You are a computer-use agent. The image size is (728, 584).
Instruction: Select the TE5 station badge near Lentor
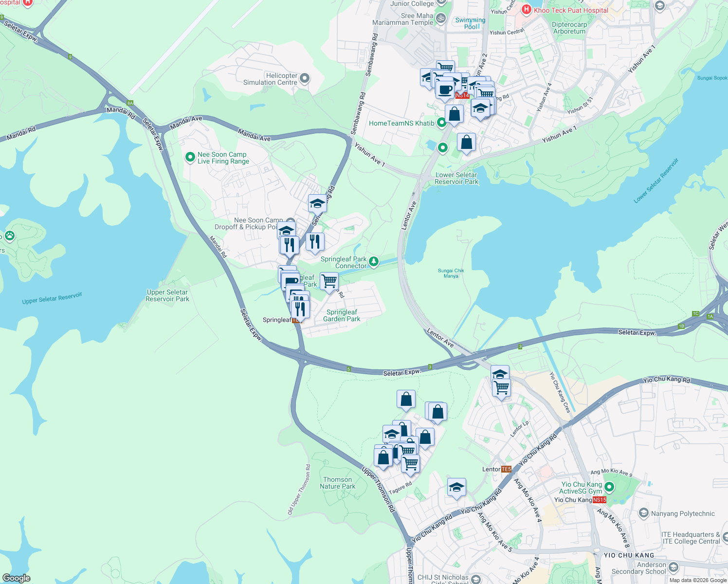click(x=506, y=469)
